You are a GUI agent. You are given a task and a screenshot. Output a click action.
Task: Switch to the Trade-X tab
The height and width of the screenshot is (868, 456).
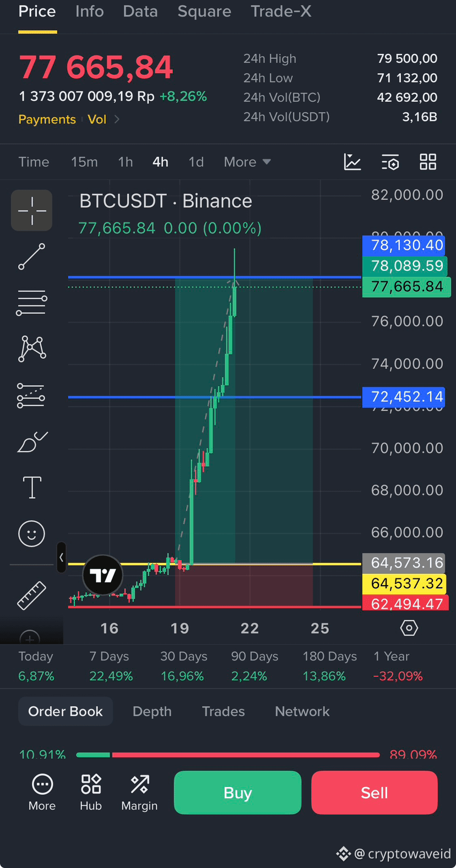click(x=281, y=12)
